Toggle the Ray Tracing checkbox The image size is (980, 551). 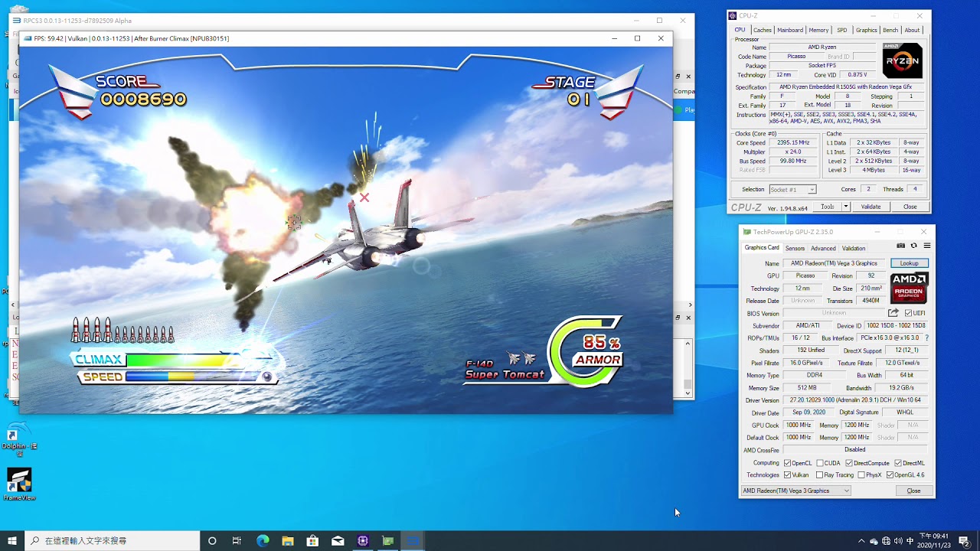tap(820, 475)
